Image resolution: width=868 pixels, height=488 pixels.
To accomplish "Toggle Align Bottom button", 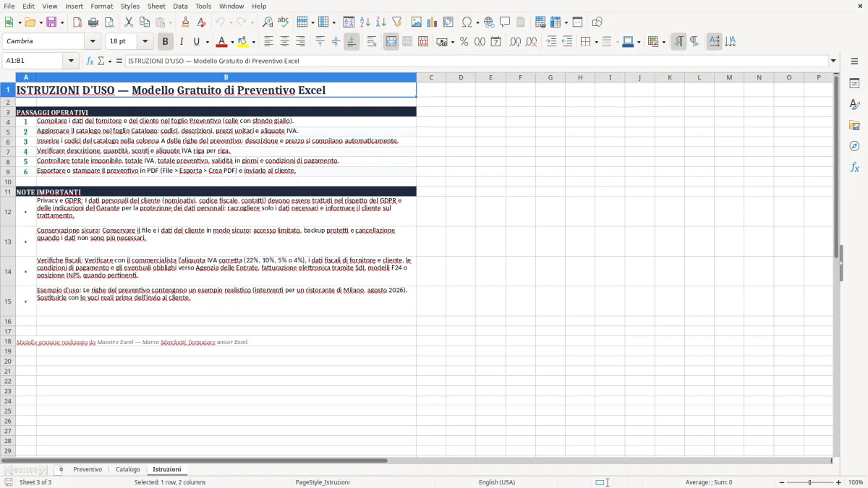I will (352, 42).
